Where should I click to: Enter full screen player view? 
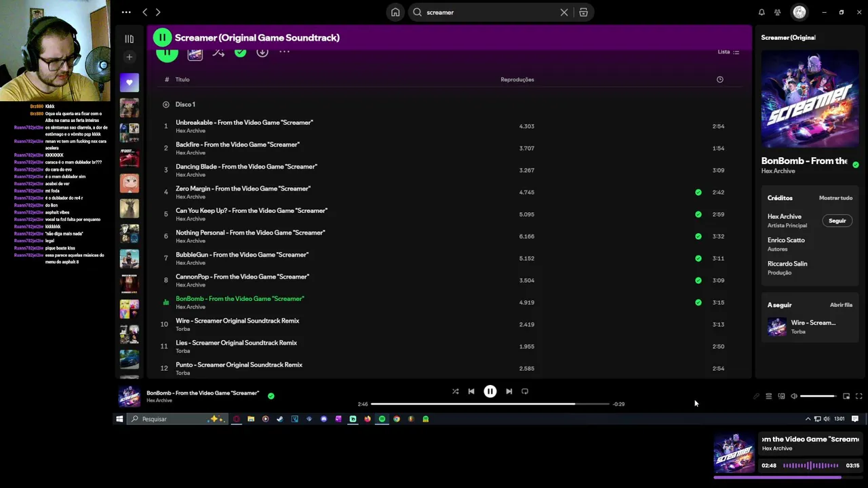click(x=859, y=396)
